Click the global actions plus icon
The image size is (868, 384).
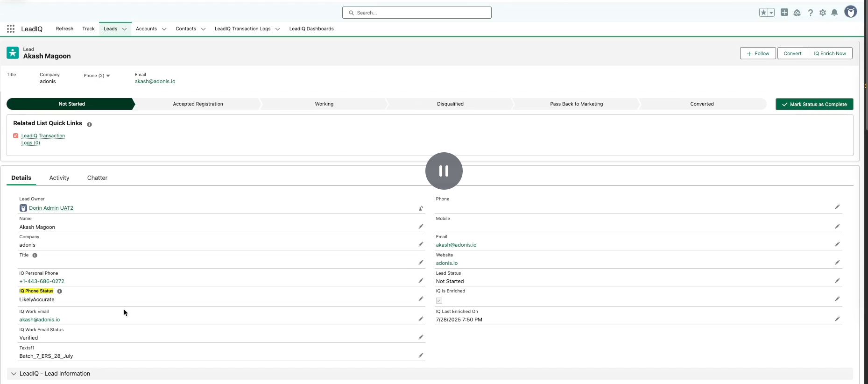coord(784,13)
